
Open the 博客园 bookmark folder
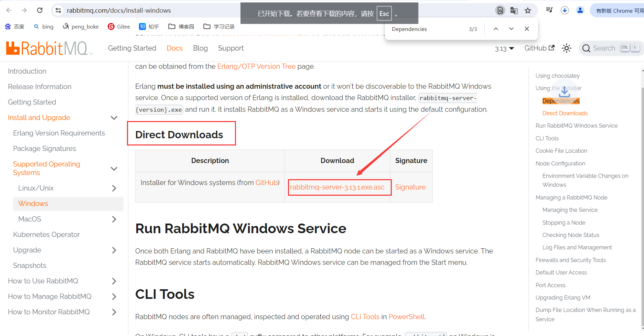click(181, 26)
